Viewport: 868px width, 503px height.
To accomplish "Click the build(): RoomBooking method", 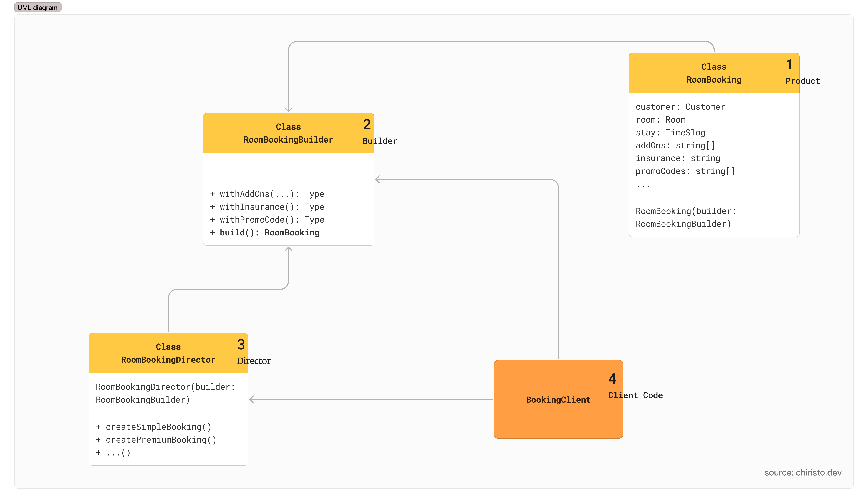I will (269, 233).
